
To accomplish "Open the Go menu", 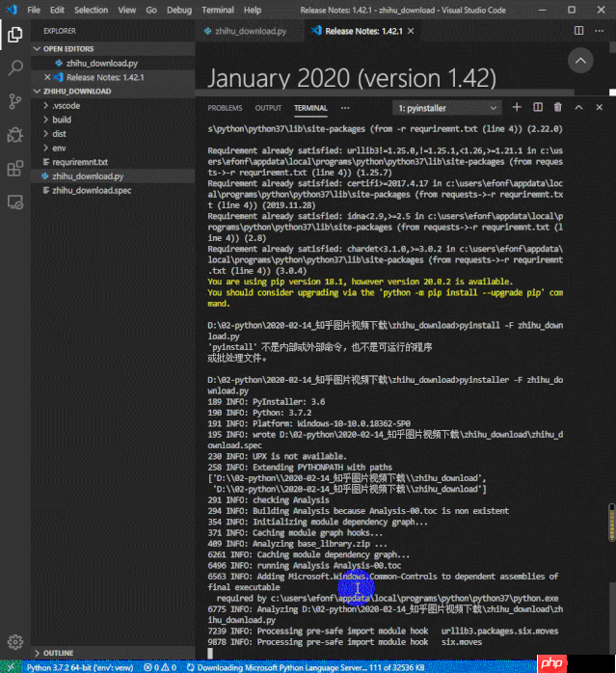I will pos(151,10).
